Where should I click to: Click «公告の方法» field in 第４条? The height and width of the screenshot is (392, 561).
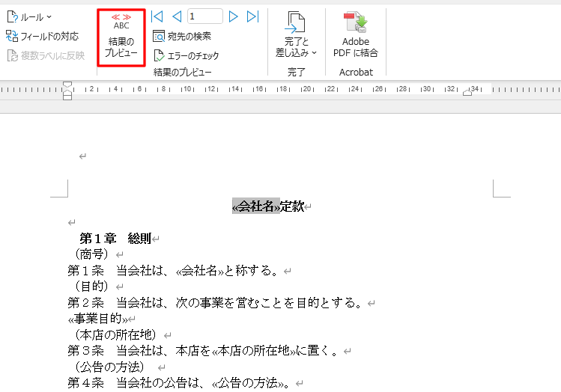(x=248, y=383)
